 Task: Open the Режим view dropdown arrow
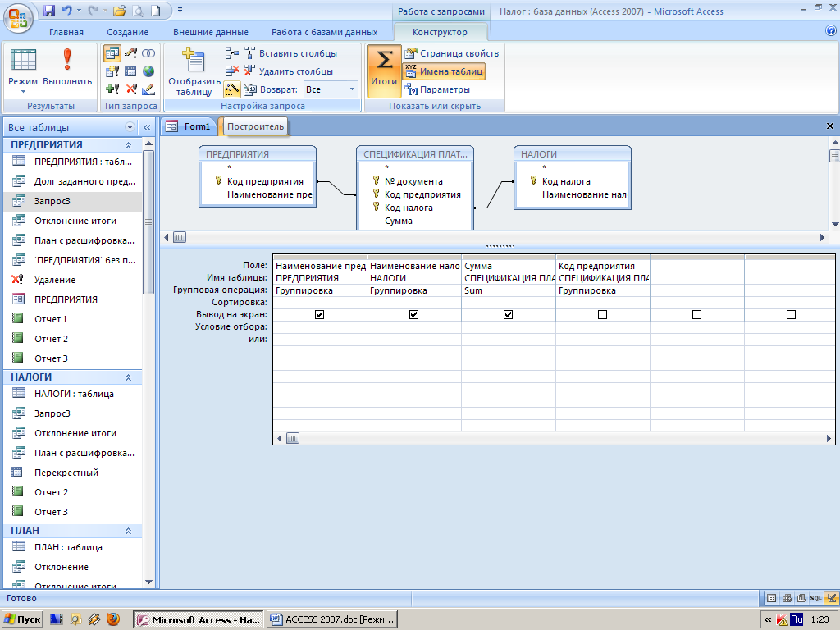pyautogui.click(x=23, y=92)
